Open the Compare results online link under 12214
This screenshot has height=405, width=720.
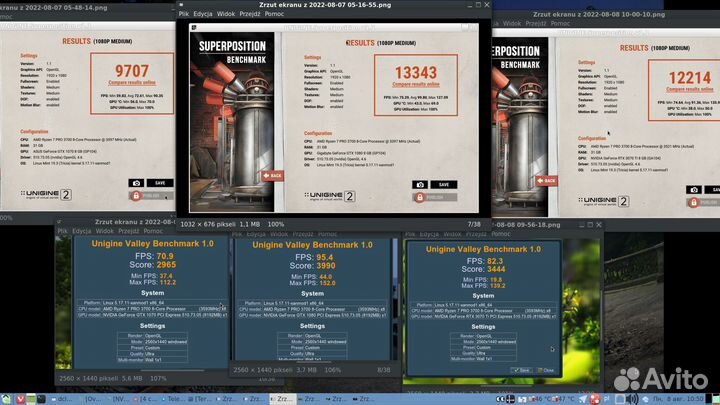pyautogui.click(x=690, y=90)
